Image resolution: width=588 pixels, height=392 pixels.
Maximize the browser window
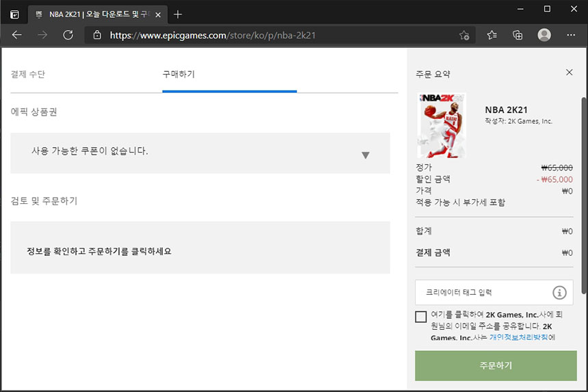coord(547,9)
